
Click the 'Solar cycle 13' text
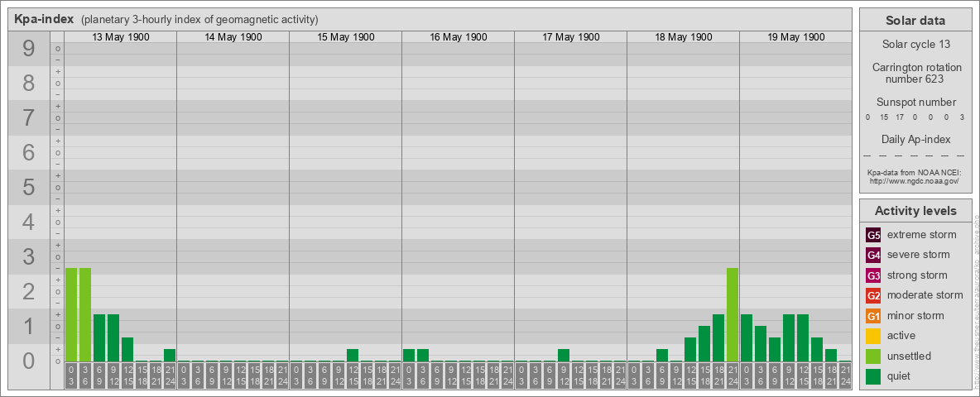point(915,45)
